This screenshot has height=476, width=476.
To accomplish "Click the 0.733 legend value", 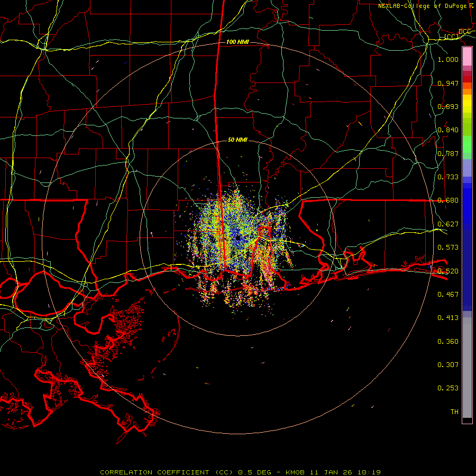I will (448, 177).
